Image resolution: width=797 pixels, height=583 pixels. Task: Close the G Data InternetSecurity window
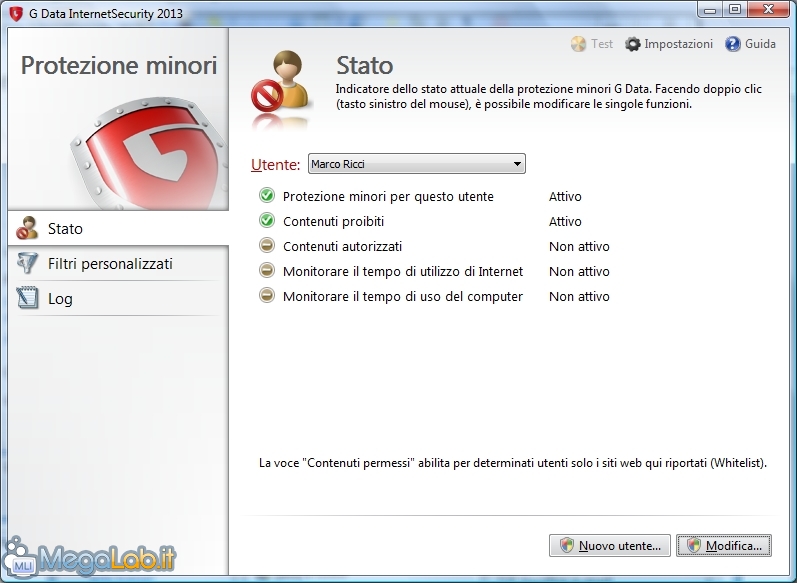768,10
